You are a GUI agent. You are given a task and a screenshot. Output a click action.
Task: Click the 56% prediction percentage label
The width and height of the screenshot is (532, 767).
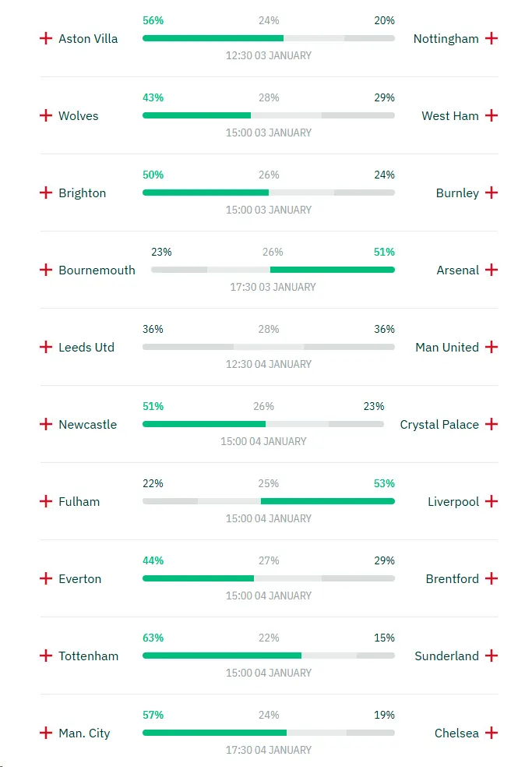(153, 20)
